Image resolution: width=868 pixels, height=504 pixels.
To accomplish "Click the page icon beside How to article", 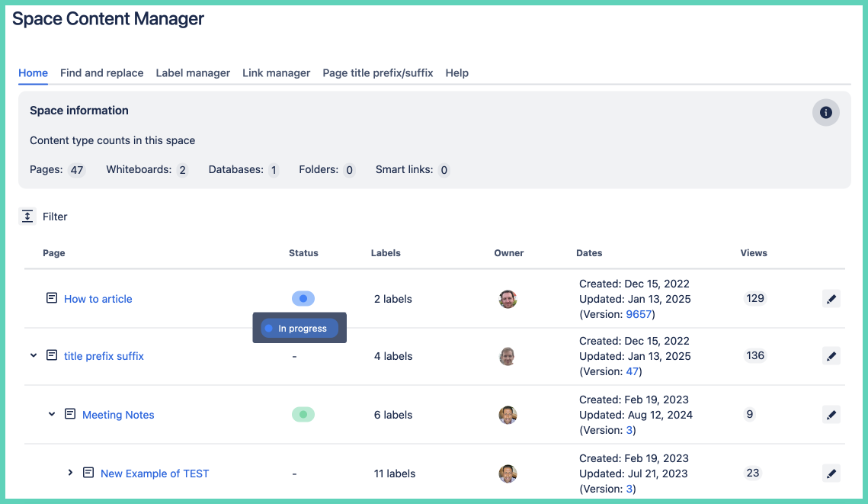I will [52, 298].
